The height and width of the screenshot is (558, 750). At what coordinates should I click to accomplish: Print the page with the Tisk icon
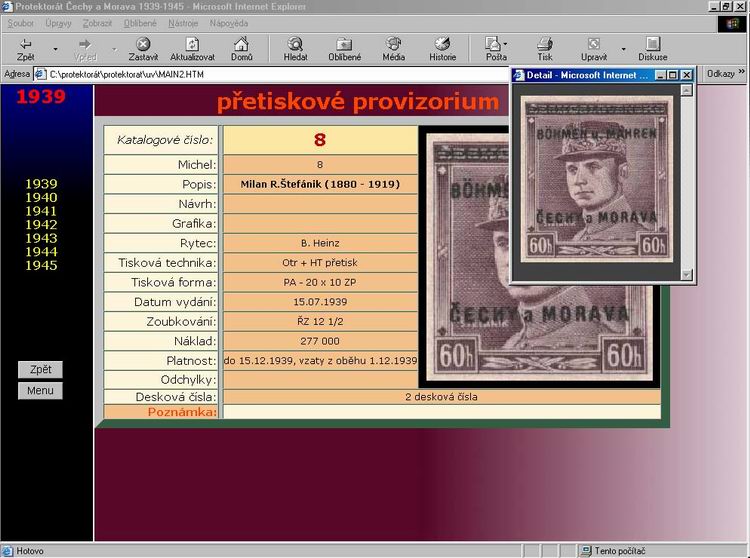tap(544, 44)
